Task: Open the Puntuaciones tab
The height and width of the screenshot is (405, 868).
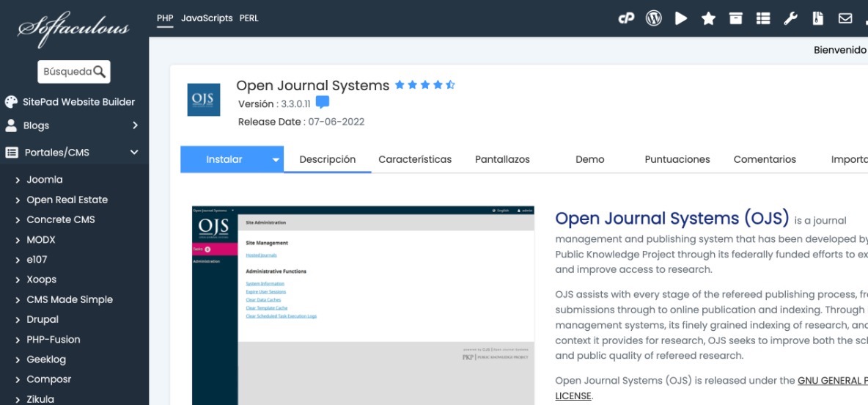Action: tap(677, 159)
